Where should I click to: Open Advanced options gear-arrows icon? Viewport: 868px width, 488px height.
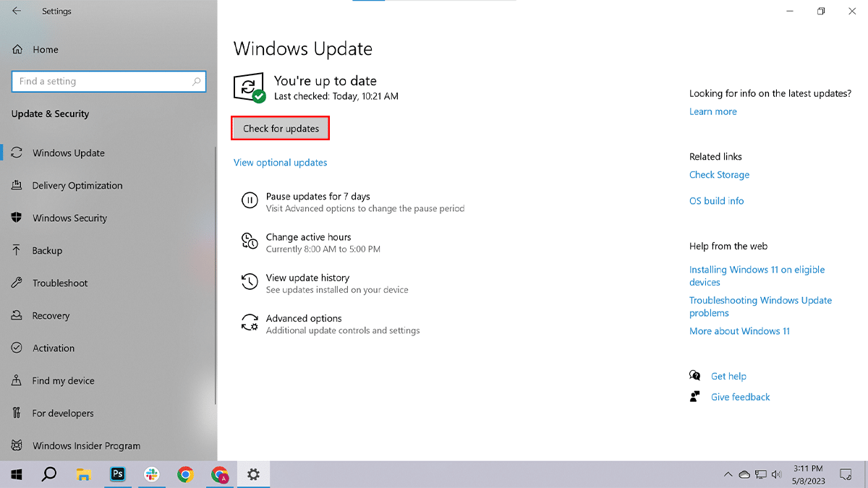point(250,322)
